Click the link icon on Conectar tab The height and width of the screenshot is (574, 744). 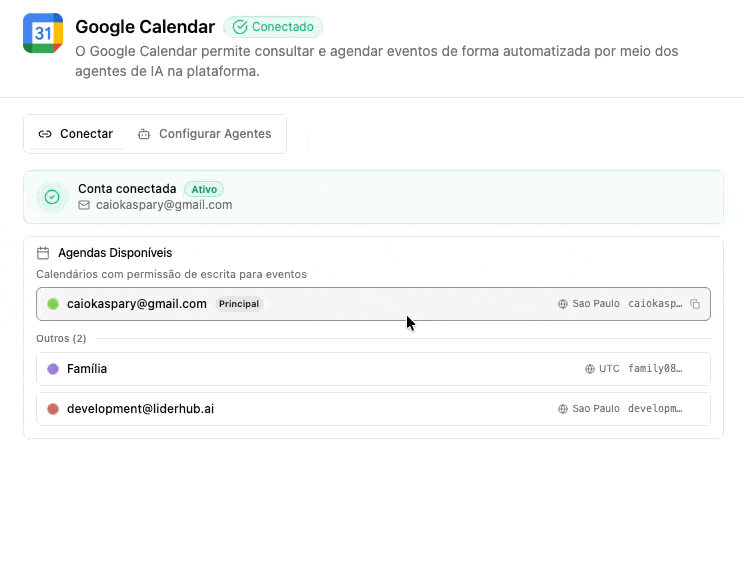45,134
